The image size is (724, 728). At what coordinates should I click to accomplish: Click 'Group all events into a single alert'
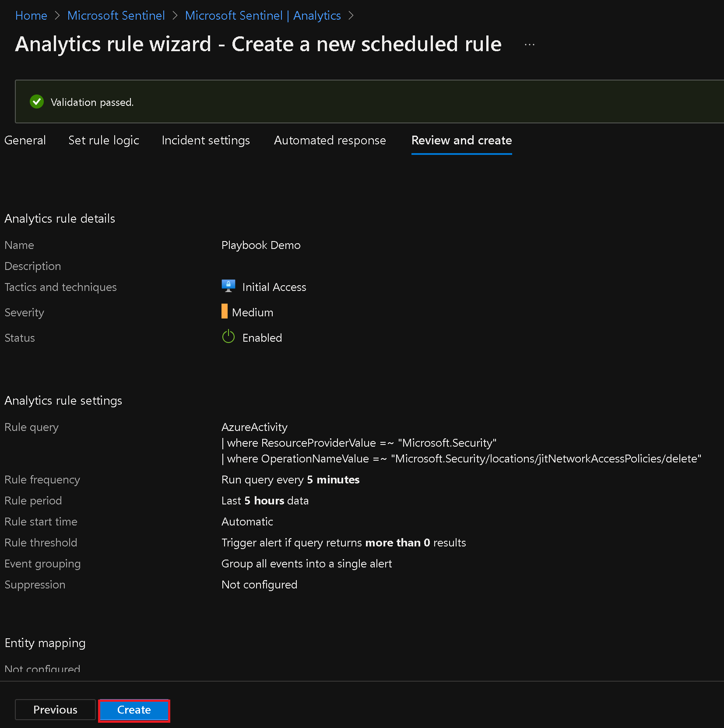click(x=306, y=563)
